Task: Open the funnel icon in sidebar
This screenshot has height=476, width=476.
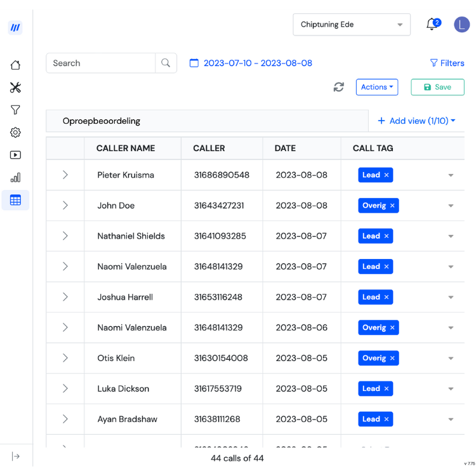Action: point(15,110)
